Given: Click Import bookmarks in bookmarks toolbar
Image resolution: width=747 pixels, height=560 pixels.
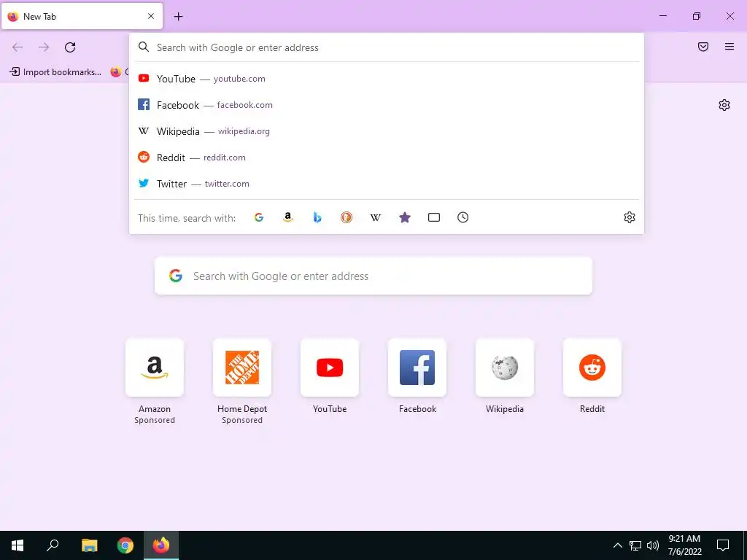Looking at the screenshot, I should click(x=55, y=72).
